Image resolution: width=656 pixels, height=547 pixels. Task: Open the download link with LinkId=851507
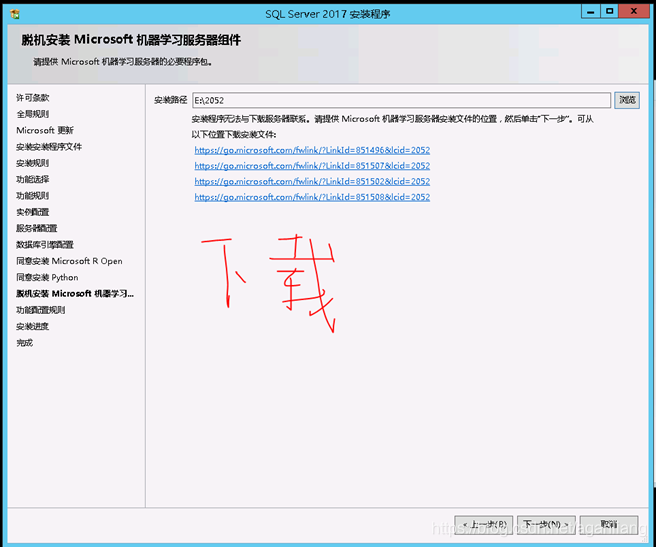[x=312, y=166]
